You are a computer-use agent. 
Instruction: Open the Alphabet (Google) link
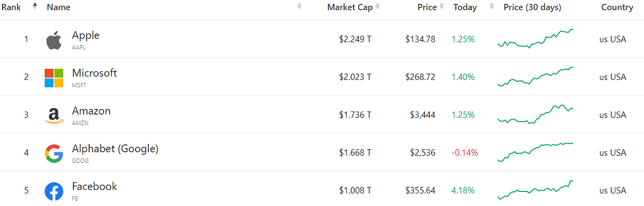click(x=115, y=149)
